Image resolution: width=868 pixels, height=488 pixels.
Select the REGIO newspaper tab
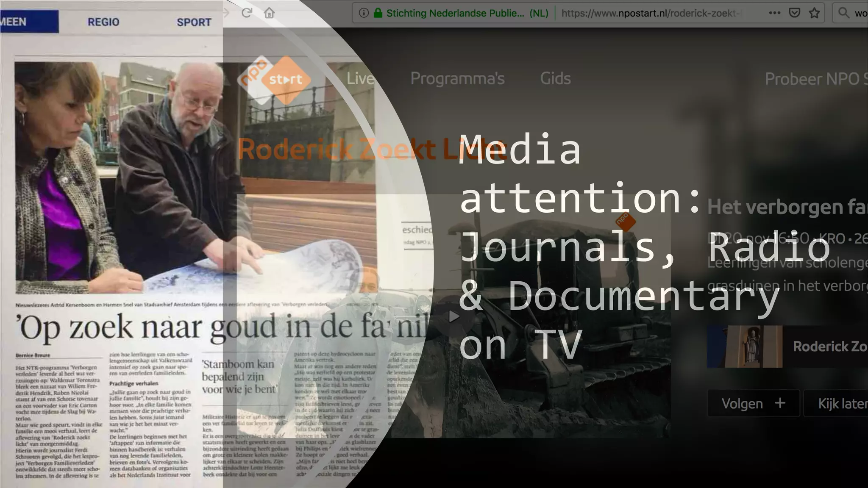pyautogui.click(x=103, y=22)
